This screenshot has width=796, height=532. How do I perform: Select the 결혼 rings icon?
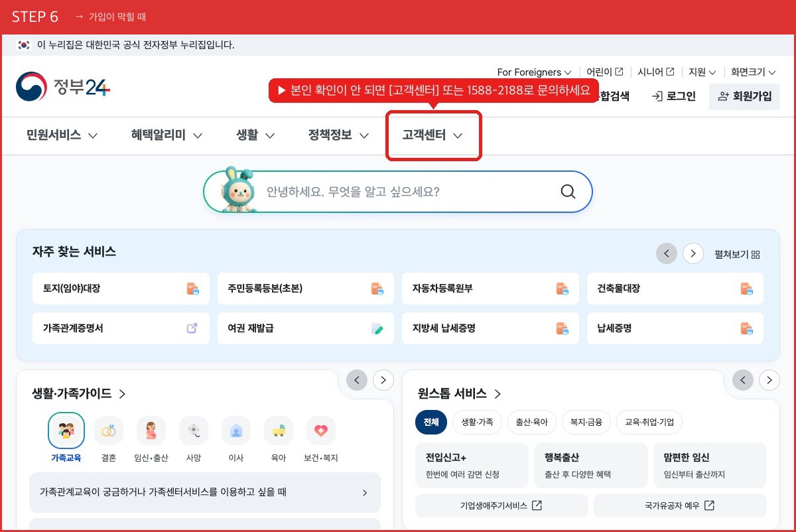click(x=109, y=431)
